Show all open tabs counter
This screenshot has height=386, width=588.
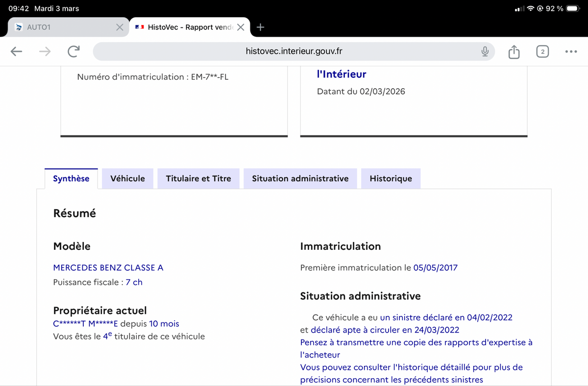pyautogui.click(x=542, y=51)
